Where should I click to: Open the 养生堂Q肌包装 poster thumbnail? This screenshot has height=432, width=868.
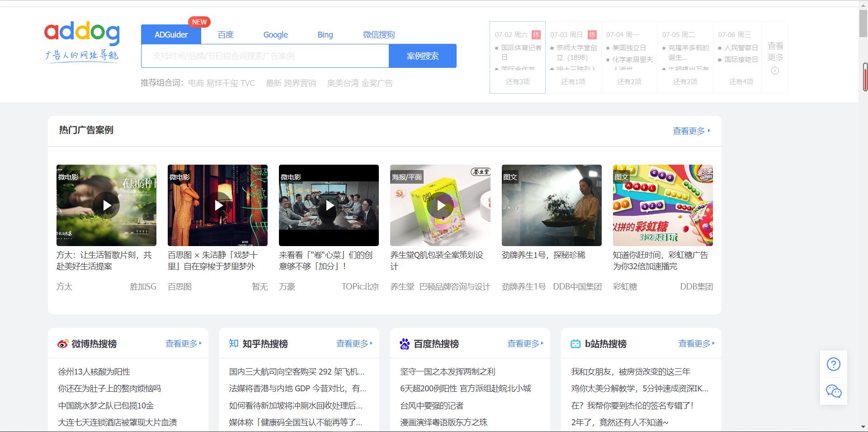click(x=440, y=205)
